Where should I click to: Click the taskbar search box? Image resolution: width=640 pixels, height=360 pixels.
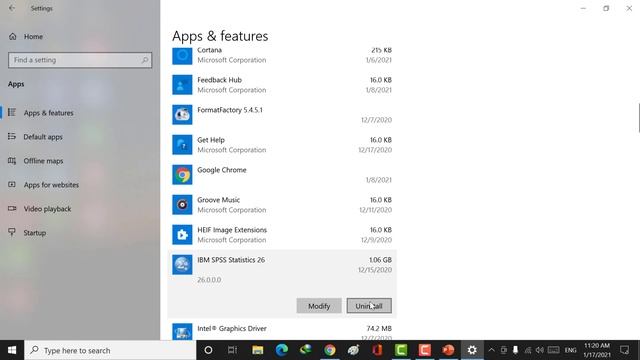pos(110,350)
